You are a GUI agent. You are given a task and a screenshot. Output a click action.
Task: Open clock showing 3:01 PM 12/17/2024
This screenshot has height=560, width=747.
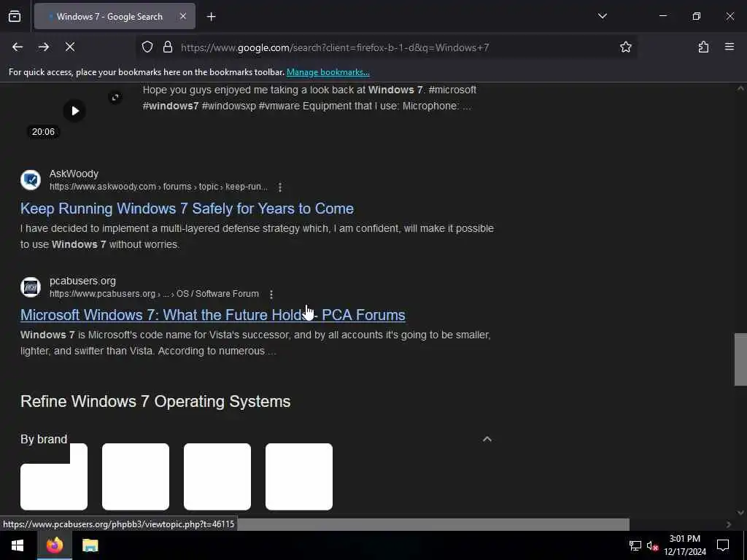click(684, 545)
